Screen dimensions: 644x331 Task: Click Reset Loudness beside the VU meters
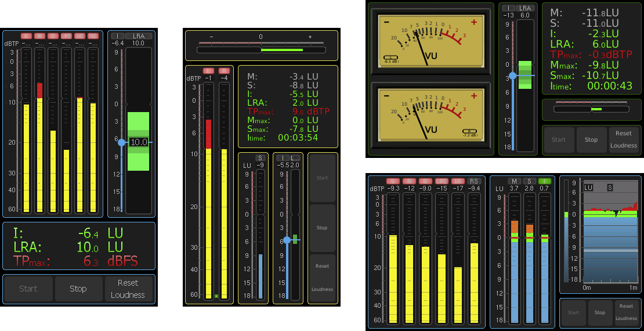pos(624,140)
